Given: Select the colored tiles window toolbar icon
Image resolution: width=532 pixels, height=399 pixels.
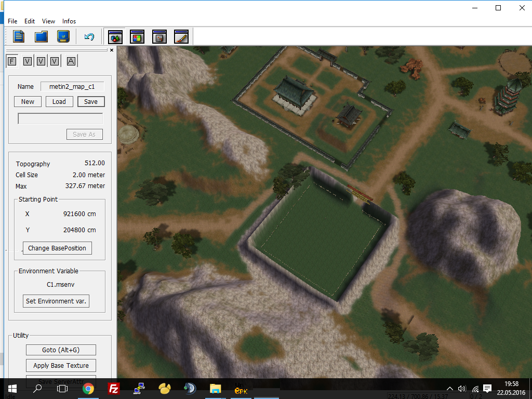Looking at the screenshot, I should (x=137, y=37).
